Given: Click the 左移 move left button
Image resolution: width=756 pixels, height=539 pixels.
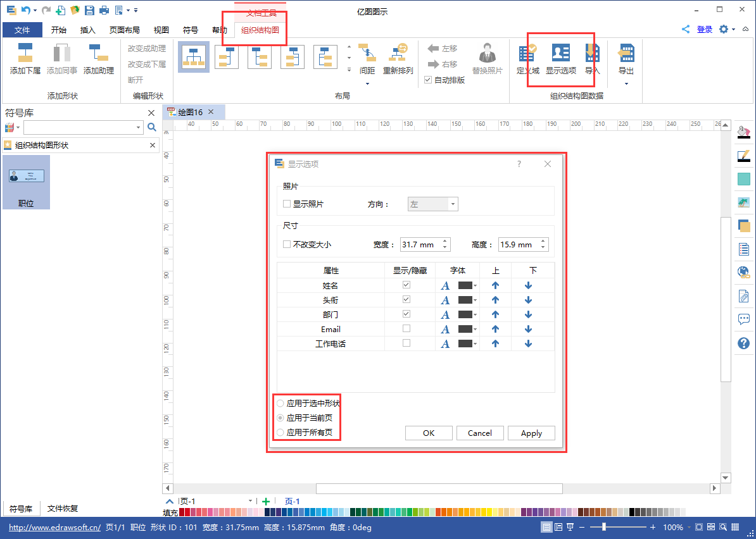Looking at the screenshot, I should (442, 48).
